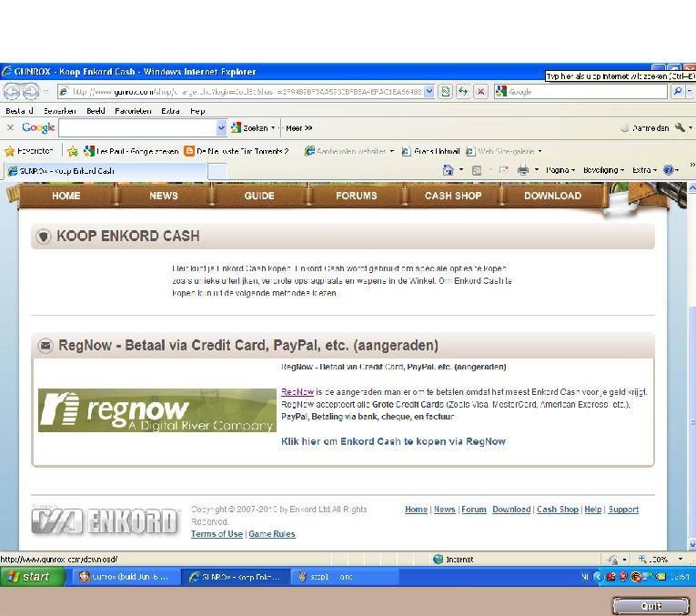Select the CASH SHOP navigation tab

[453, 196]
